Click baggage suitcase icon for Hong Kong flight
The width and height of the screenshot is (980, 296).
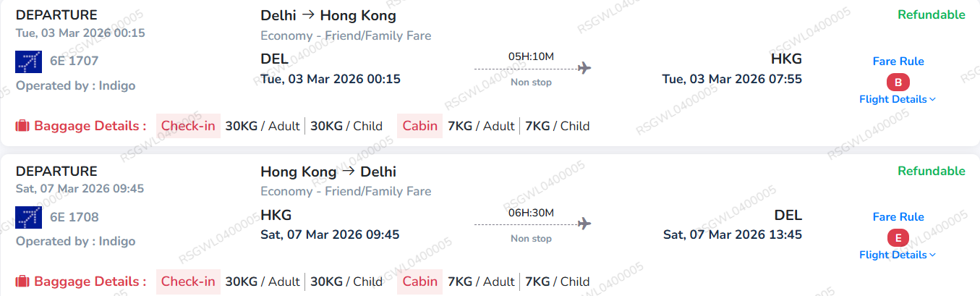pos(22,282)
